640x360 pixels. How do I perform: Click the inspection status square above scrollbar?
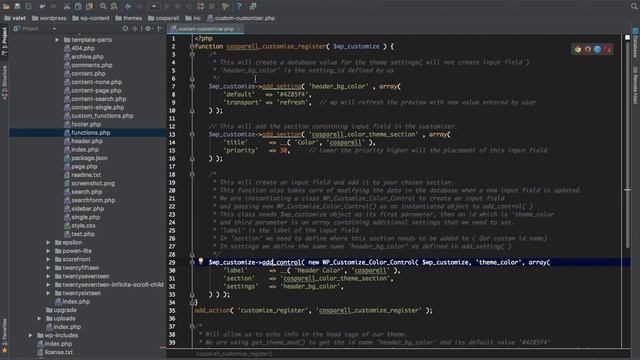pos(627,38)
